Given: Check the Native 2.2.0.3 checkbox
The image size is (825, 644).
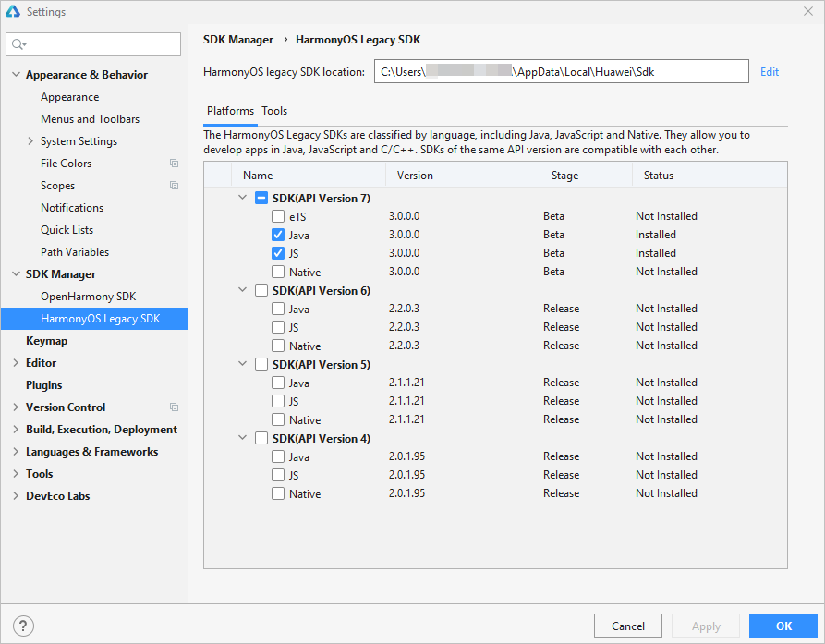Looking at the screenshot, I should coord(278,346).
